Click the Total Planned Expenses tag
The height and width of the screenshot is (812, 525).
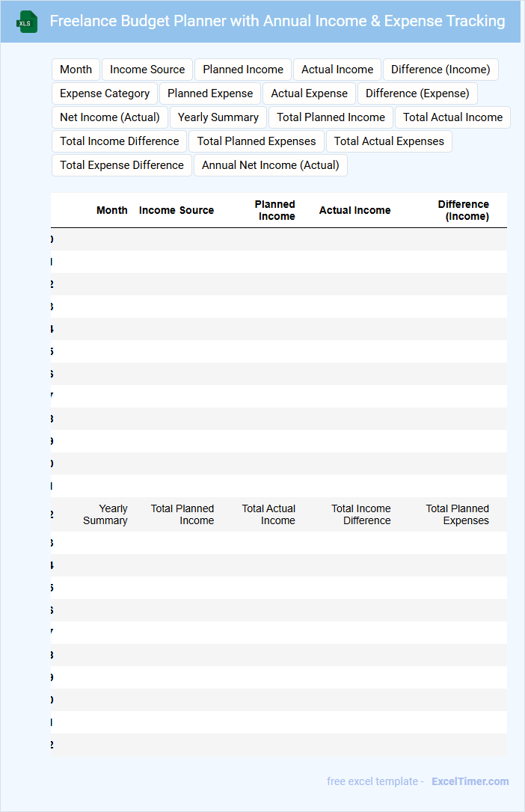(x=257, y=141)
